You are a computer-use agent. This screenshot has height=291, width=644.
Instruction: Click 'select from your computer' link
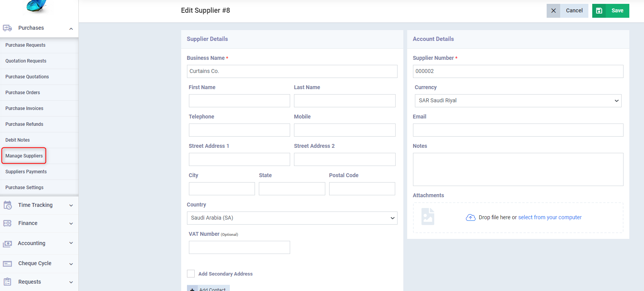tap(549, 218)
